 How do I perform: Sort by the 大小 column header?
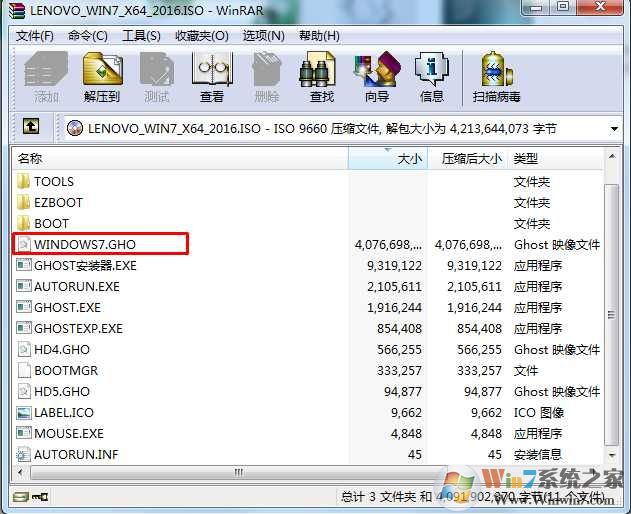388,159
